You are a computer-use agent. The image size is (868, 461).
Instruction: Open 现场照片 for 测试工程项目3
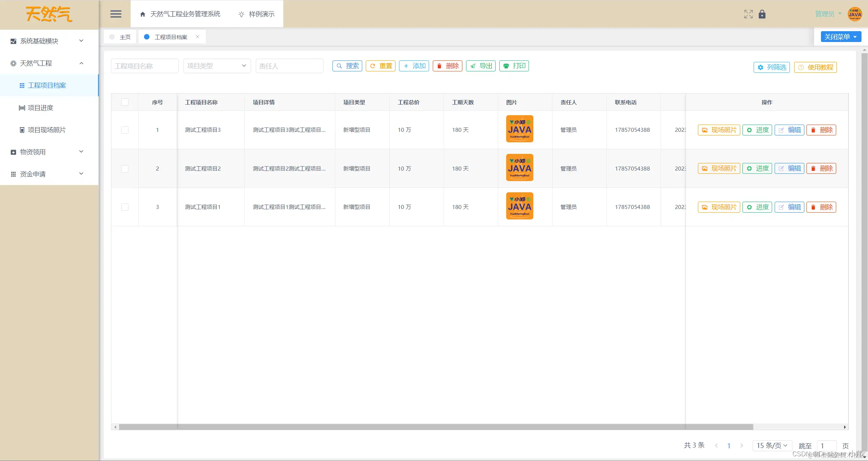[x=719, y=130]
